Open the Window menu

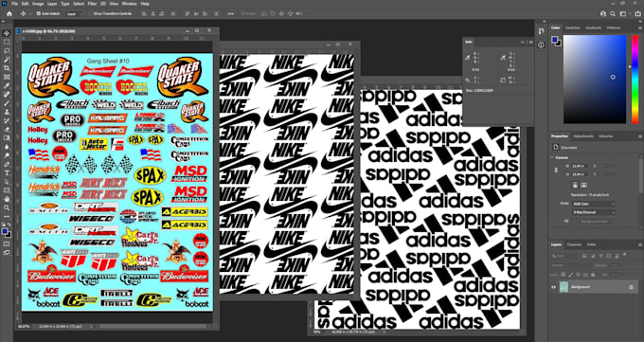click(130, 4)
